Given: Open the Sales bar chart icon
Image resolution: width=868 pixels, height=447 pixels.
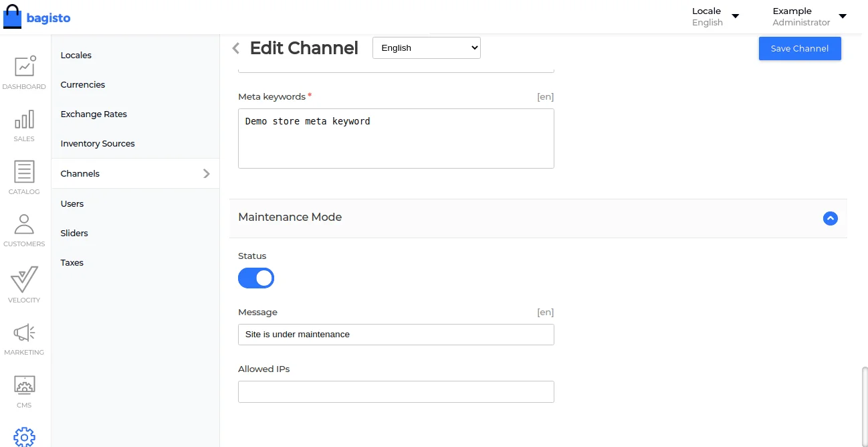Looking at the screenshot, I should pyautogui.click(x=24, y=120).
